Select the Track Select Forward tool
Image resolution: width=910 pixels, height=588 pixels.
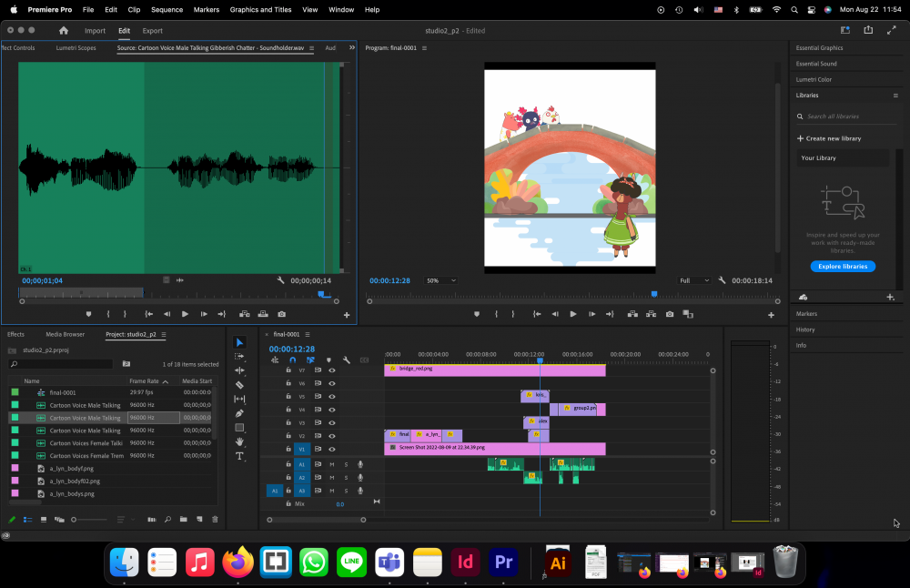point(239,357)
